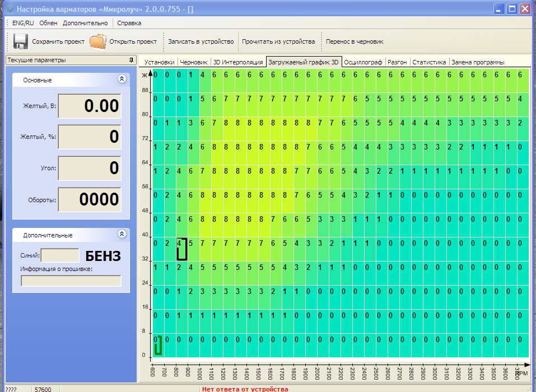This screenshot has height=392, width=536.
Task: Click Перенос в черновик toolbar button
Action: click(x=355, y=41)
